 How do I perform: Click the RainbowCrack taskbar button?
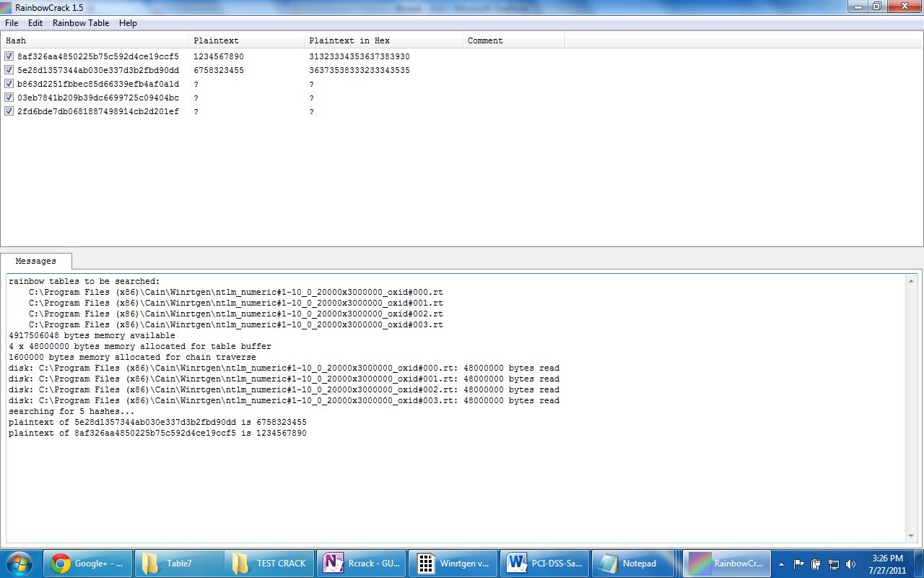(x=726, y=563)
